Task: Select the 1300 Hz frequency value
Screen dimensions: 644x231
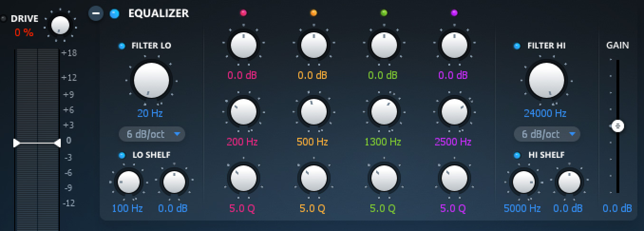Action: (383, 142)
